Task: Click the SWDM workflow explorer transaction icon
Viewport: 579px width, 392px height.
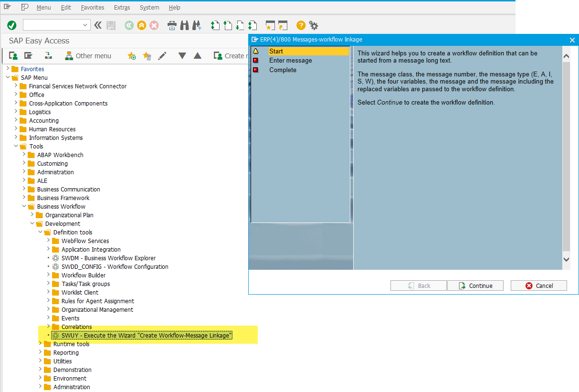Action: [56, 258]
